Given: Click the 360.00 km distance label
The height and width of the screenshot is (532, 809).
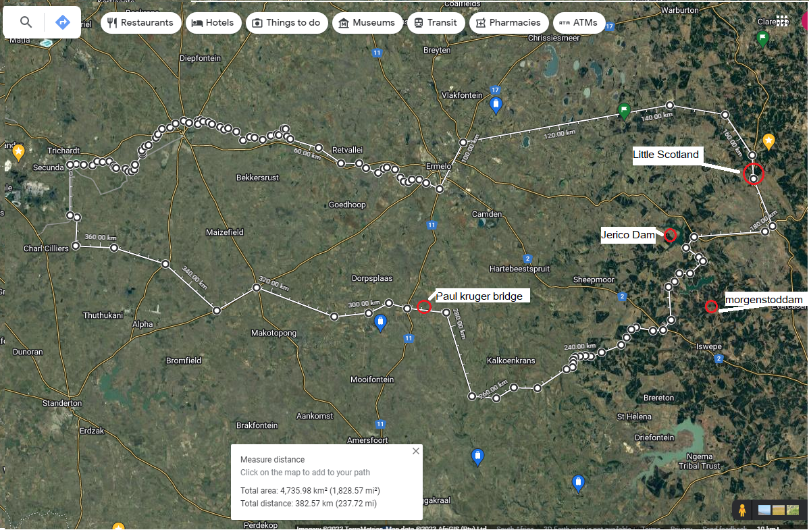Looking at the screenshot, I should (x=100, y=238).
